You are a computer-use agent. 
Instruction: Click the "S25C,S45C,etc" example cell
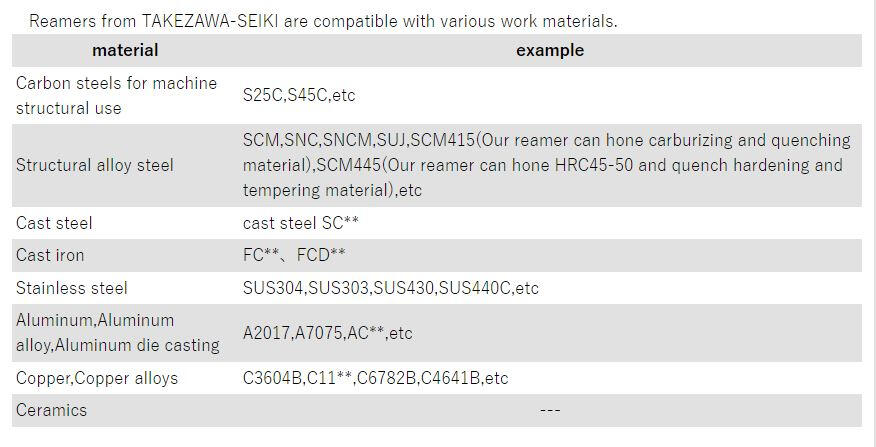click(x=299, y=95)
